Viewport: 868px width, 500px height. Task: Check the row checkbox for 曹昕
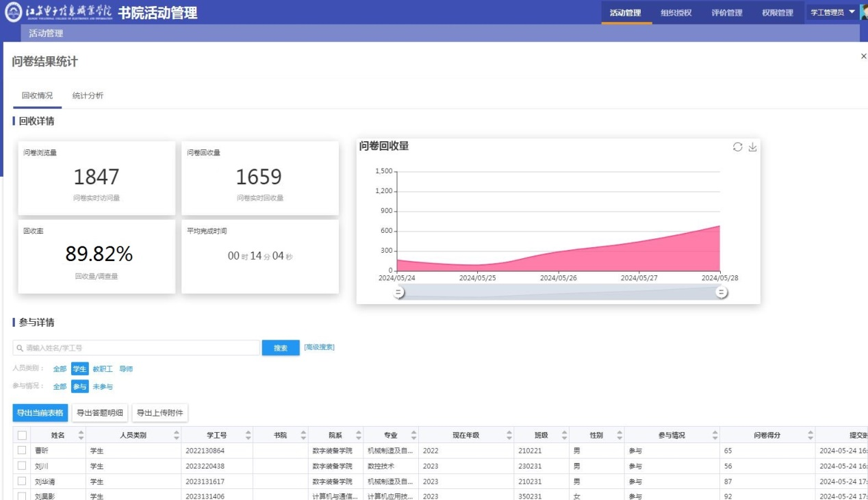pyautogui.click(x=22, y=451)
